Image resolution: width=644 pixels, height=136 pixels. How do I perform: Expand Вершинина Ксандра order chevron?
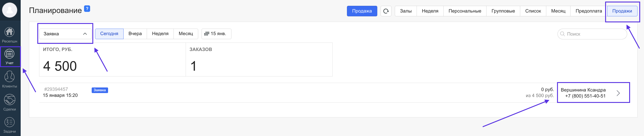618,93
